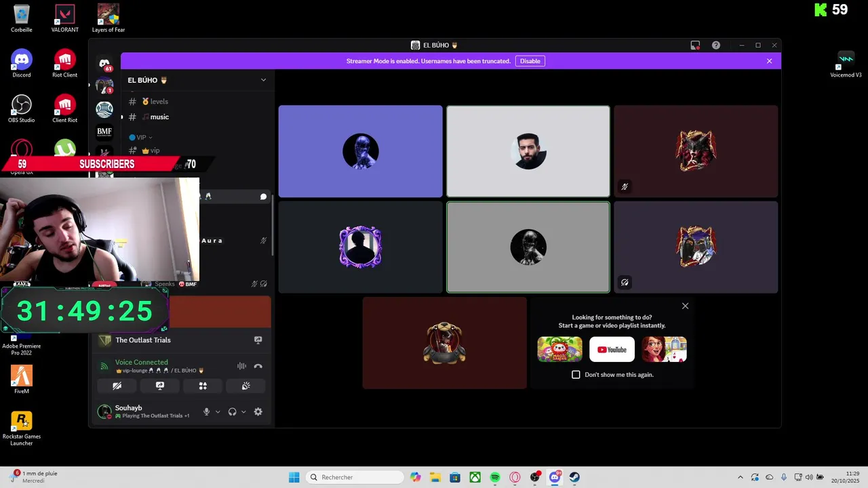The image size is (868, 488).
Task: Toggle noise suppression waveform icon
Action: pos(241,366)
